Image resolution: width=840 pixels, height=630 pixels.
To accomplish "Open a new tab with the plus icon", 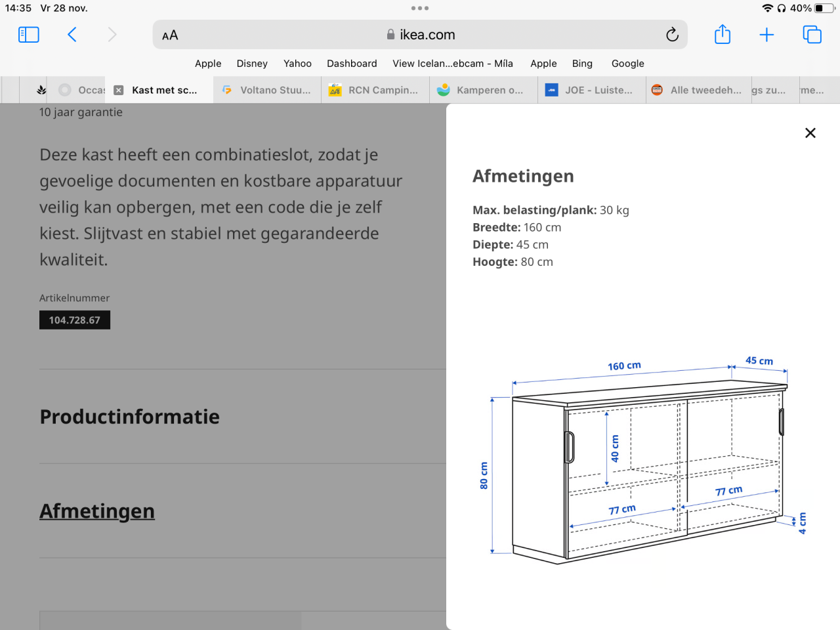I will point(766,34).
